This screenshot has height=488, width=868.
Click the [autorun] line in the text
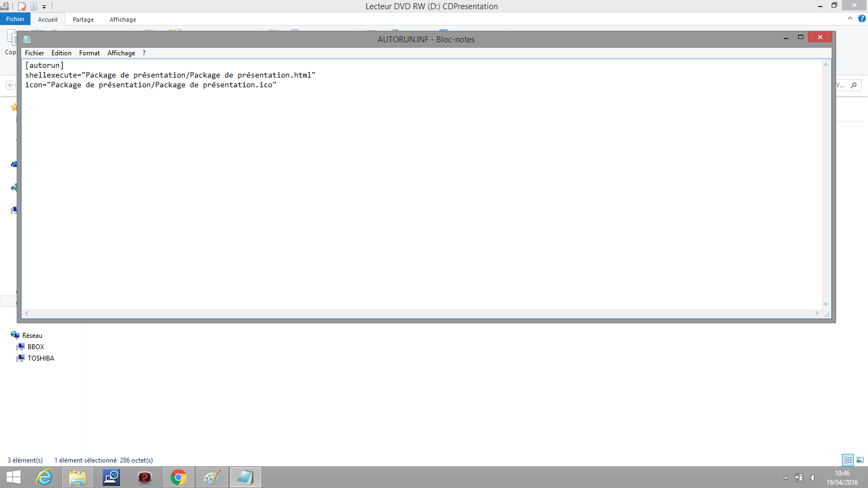click(x=44, y=66)
